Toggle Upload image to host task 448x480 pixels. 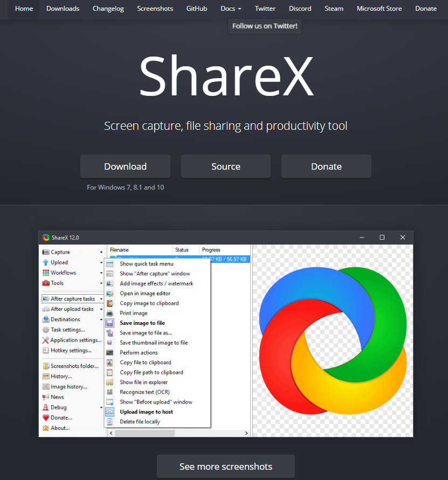coord(157,412)
